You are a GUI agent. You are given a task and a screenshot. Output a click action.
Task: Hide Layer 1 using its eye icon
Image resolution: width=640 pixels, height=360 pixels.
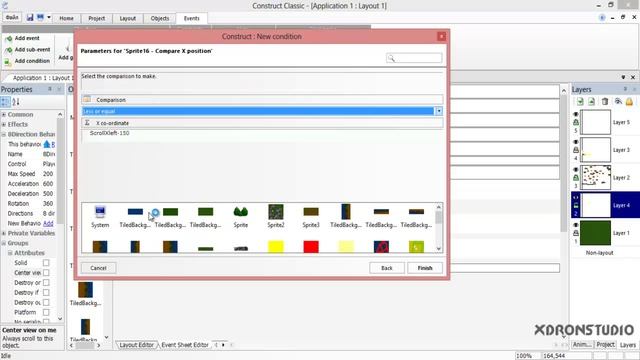coord(576,225)
